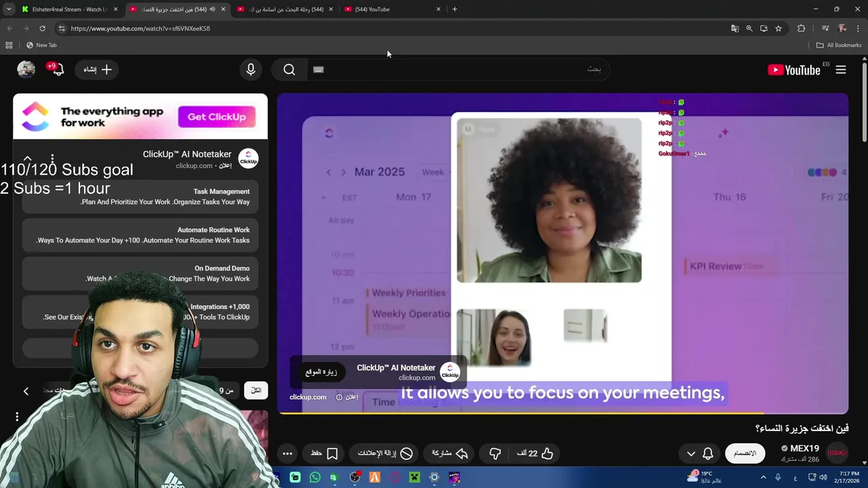Click the ClickUp logo in ad card
868x488 pixels.
248,159
